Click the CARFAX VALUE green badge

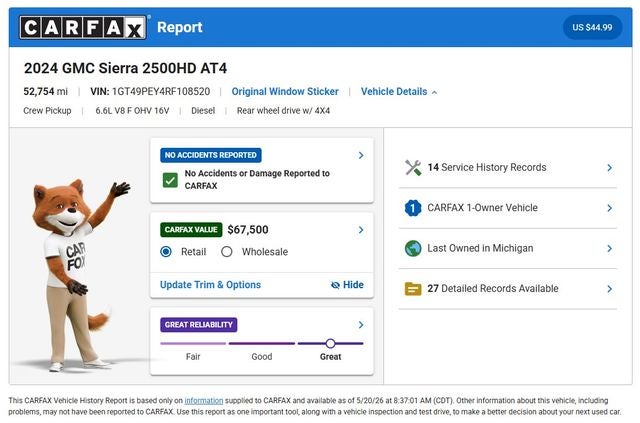[191, 229]
